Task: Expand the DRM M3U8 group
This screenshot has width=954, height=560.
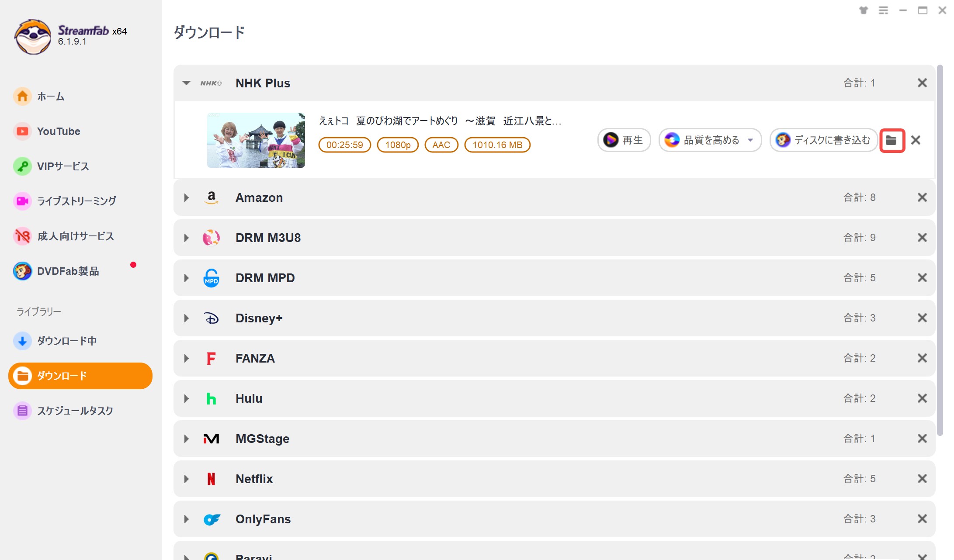Action: pyautogui.click(x=186, y=238)
